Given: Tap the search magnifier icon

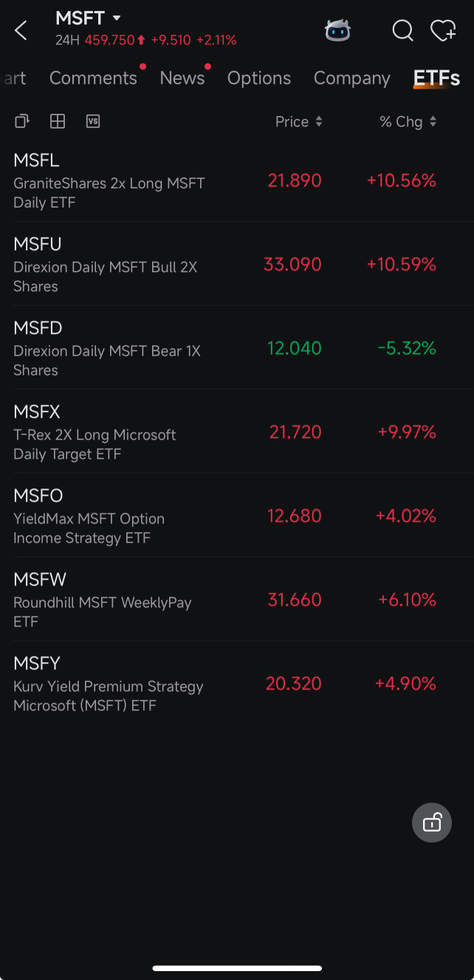Looking at the screenshot, I should point(402,30).
